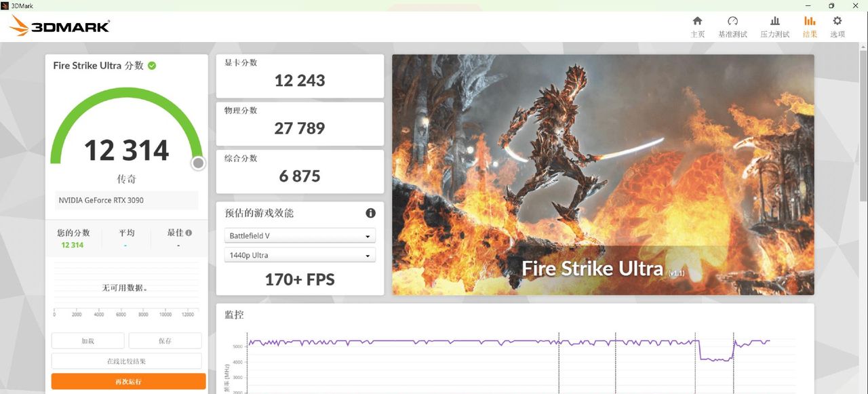Click the gear options icon
Image resolution: width=868 pixels, height=394 pixels.
tap(837, 21)
